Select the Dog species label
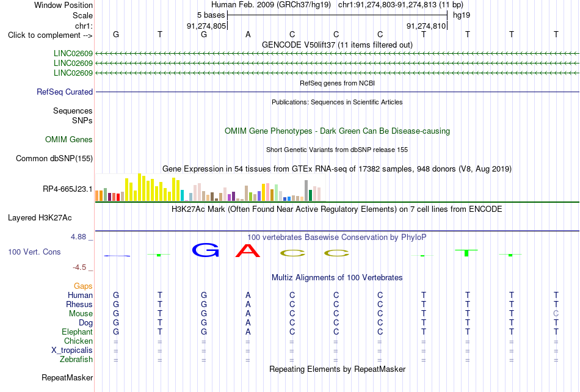Screen dimensions: 580x392 pyautogui.click(x=85, y=323)
